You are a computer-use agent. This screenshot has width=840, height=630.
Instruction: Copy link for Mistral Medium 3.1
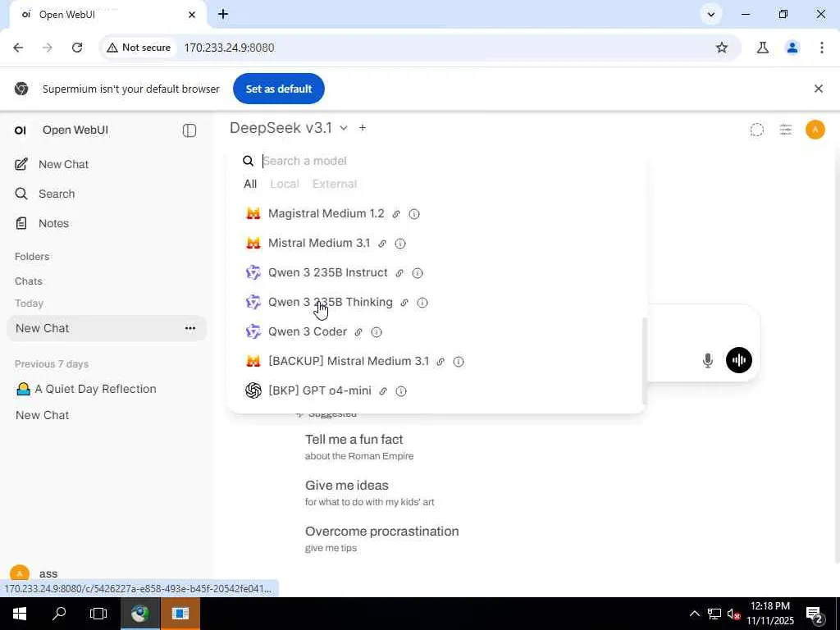click(x=382, y=244)
